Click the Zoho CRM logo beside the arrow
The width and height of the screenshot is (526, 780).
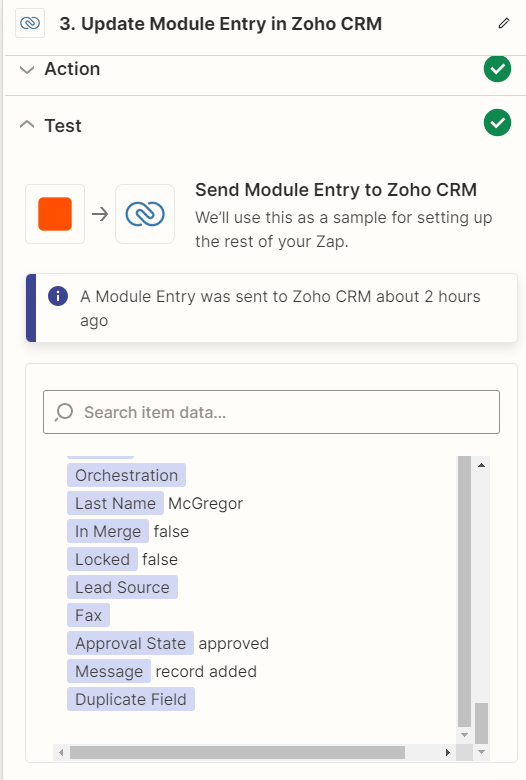click(145, 214)
